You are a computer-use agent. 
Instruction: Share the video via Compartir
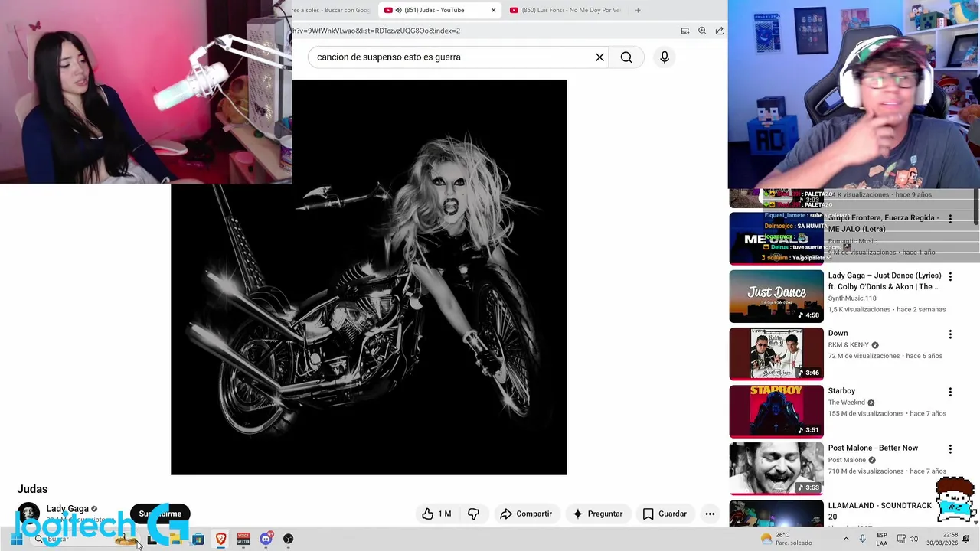click(x=525, y=514)
